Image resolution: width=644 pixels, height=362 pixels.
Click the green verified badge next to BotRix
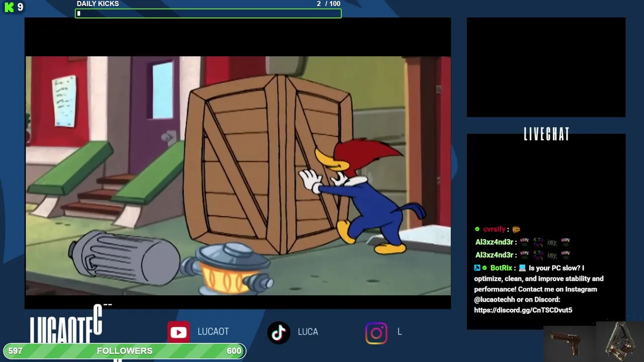point(485,268)
